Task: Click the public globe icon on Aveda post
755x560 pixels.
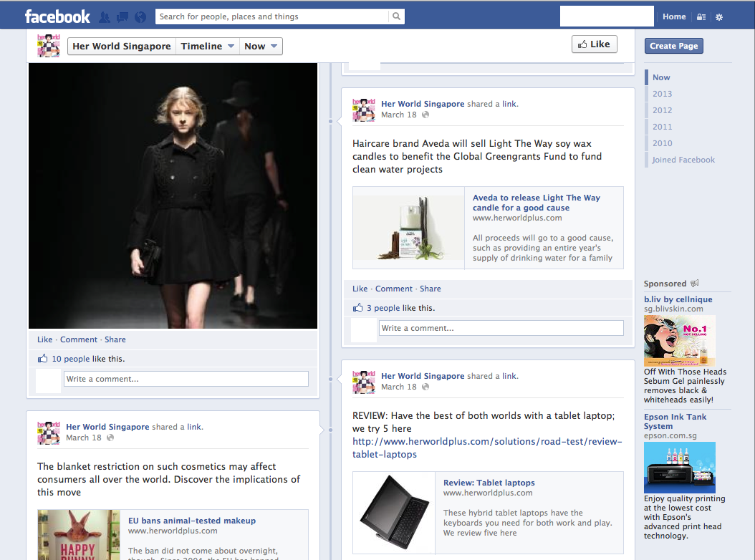Action: tap(425, 115)
